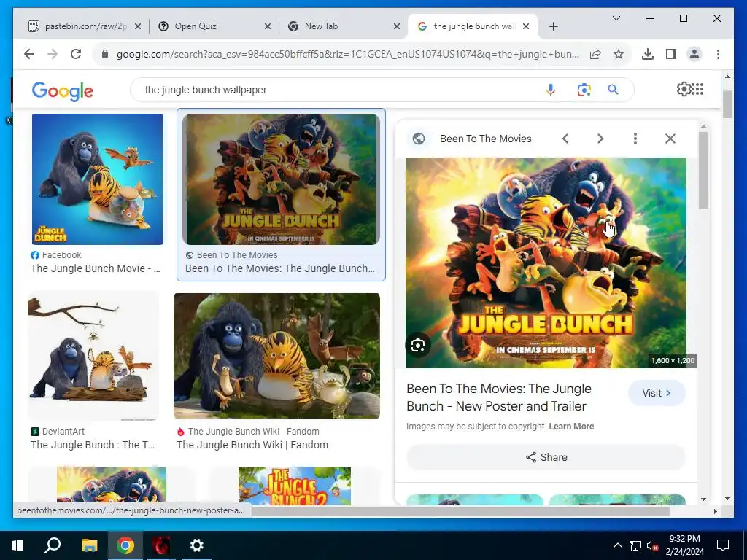The height and width of the screenshot is (560, 747).
Task: Open the DeviantArt Jungle Bunch thumbnail
Action: coord(93,356)
